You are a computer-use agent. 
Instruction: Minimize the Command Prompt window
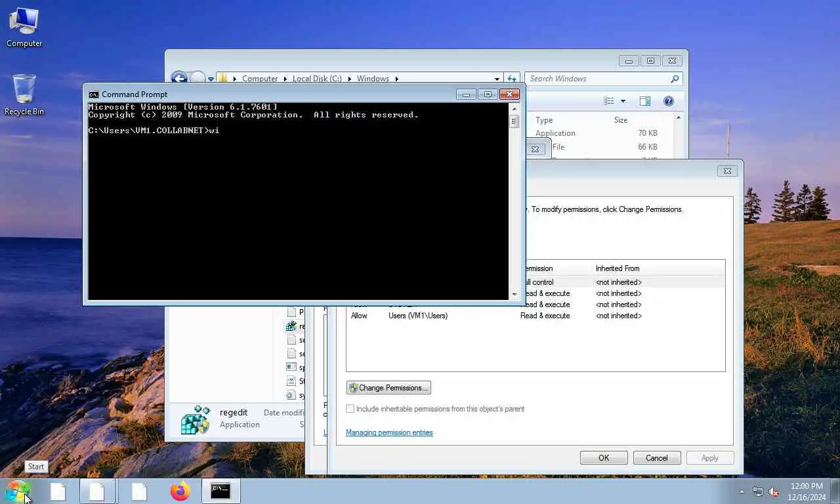466,94
